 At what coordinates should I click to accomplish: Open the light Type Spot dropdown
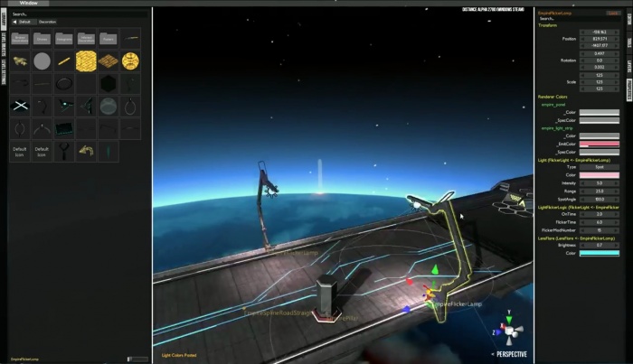(600, 167)
